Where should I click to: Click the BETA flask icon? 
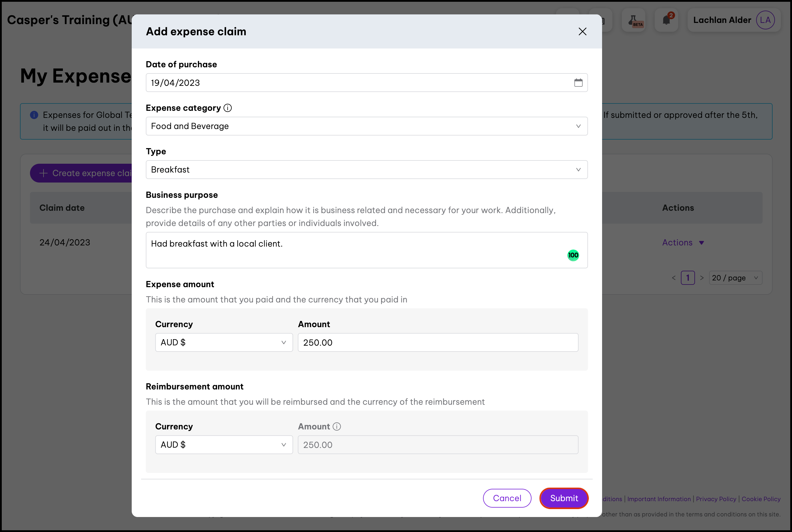(x=634, y=20)
